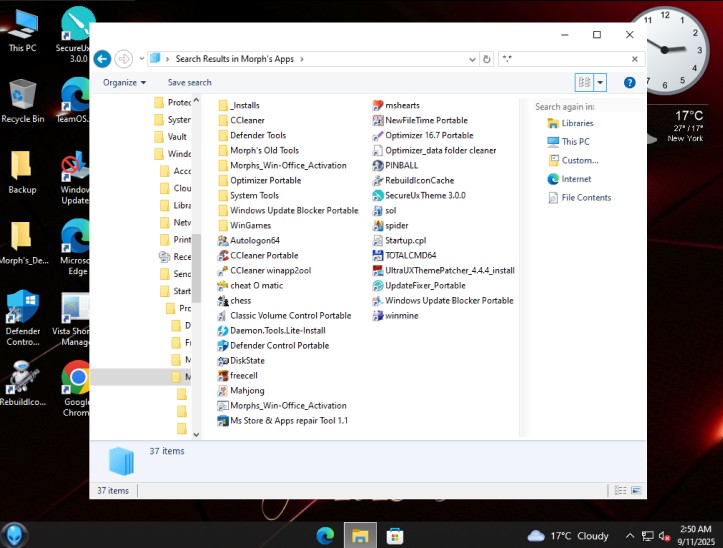723x548 pixels.
Task: Select winmine game icon
Action: (x=378, y=316)
